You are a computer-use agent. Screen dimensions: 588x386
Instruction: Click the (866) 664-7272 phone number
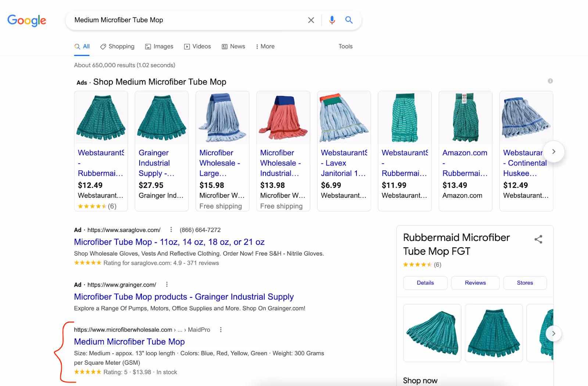(x=200, y=230)
